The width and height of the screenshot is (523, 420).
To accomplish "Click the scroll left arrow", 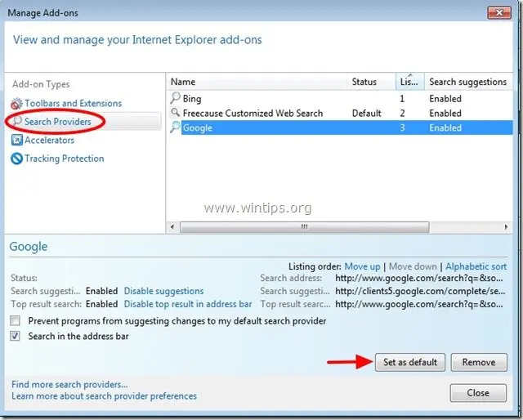I will [x=172, y=227].
